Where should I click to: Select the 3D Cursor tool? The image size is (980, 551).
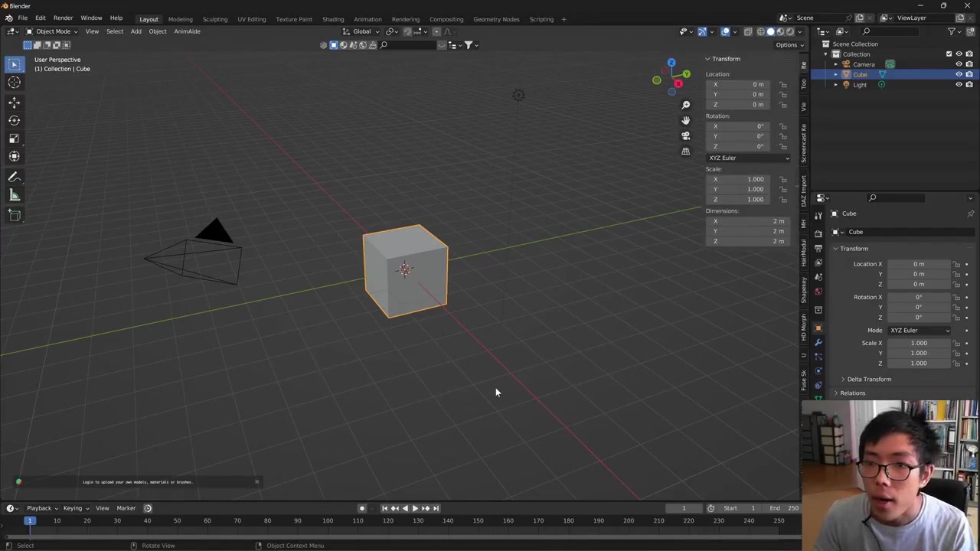click(14, 83)
